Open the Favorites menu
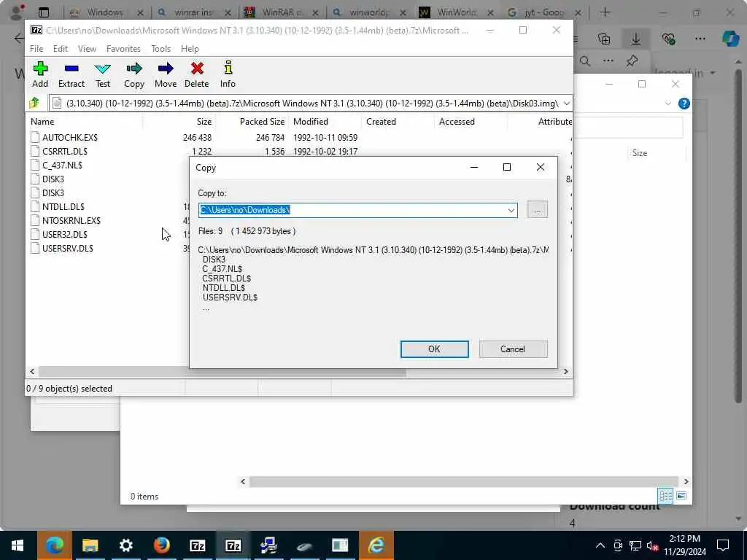This screenshot has height=560, width=747. pos(123,49)
